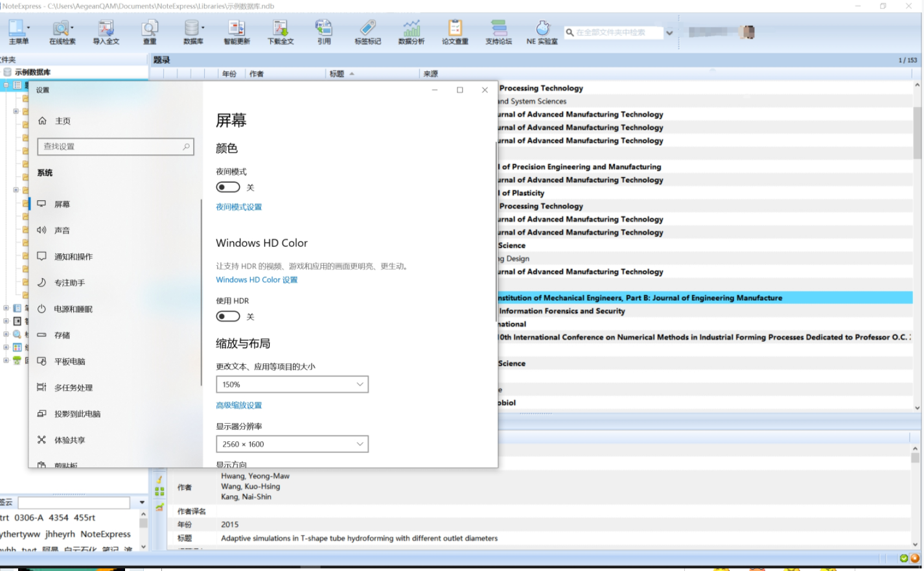Click the green status icon in the status bar

904,558
